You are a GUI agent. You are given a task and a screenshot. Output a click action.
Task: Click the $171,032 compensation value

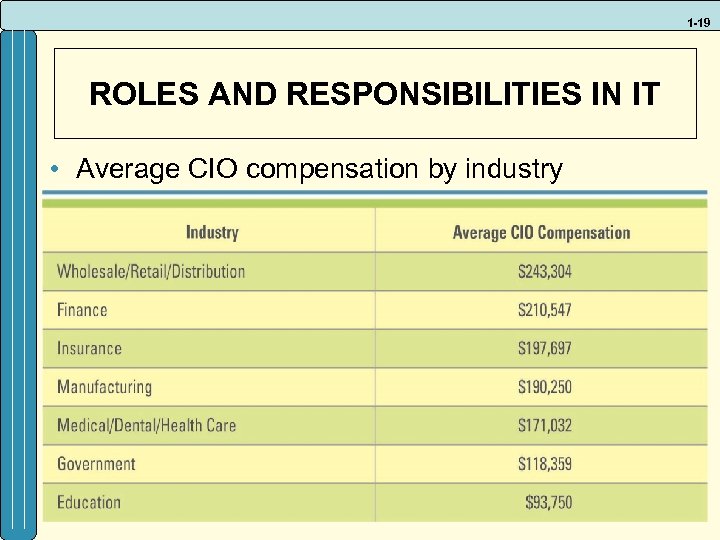545,425
